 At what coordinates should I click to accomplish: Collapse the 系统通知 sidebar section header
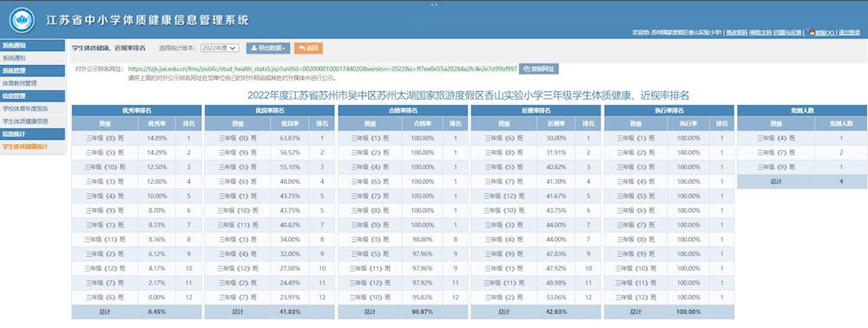(33, 45)
